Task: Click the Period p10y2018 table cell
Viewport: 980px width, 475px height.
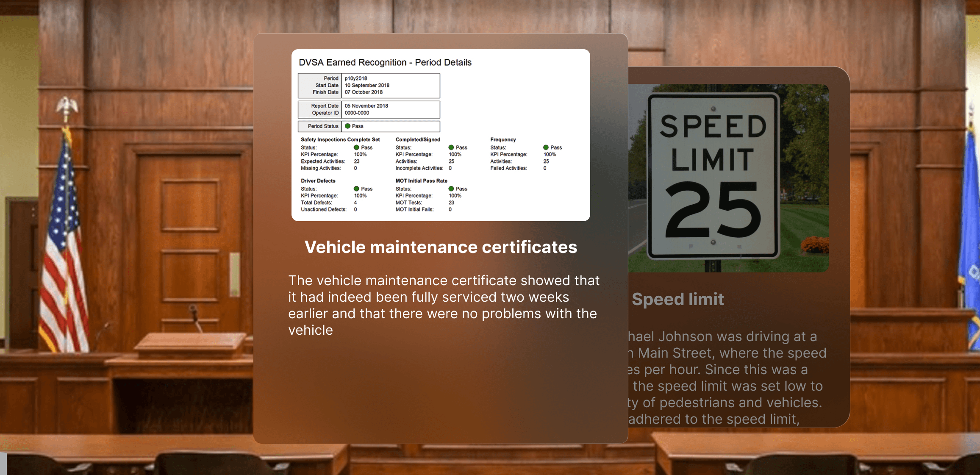Action: [356, 78]
